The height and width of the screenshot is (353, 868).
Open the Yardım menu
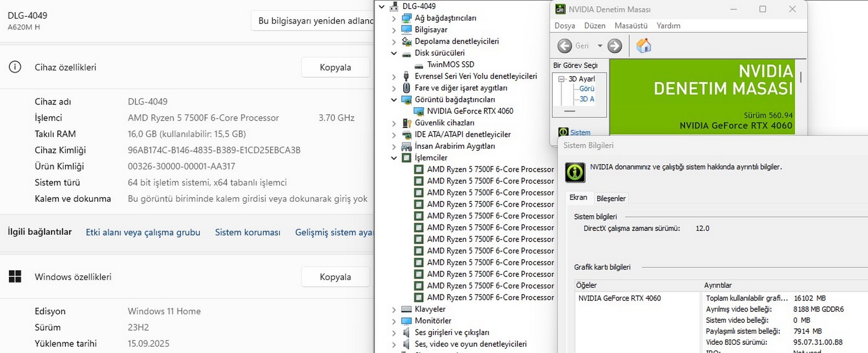668,26
